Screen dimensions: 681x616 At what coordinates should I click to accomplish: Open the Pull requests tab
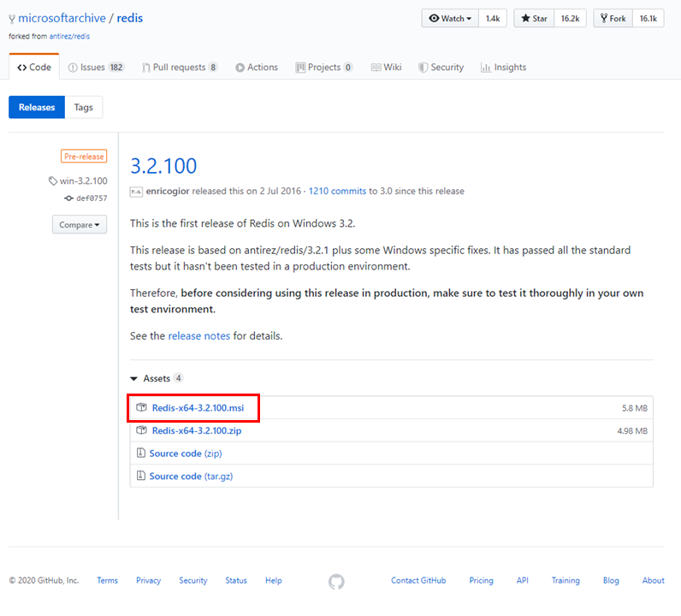click(180, 68)
